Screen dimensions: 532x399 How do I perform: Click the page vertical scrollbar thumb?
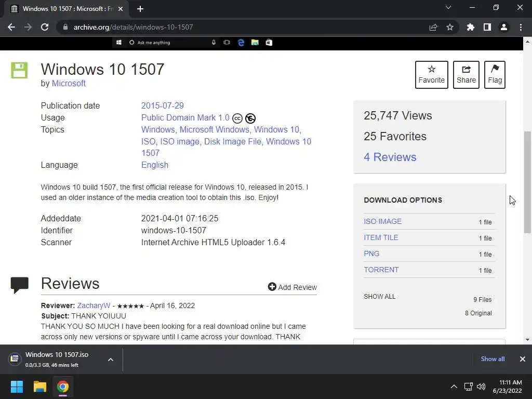tap(527, 182)
